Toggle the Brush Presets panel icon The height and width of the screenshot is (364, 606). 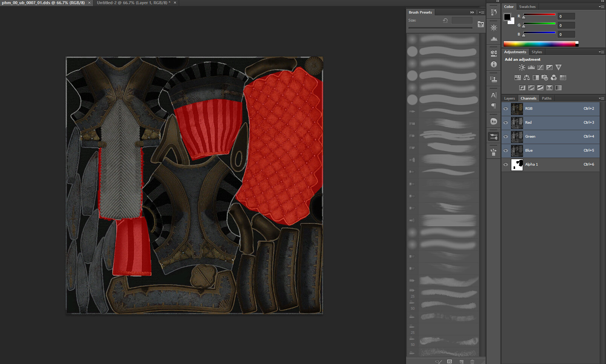494,137
